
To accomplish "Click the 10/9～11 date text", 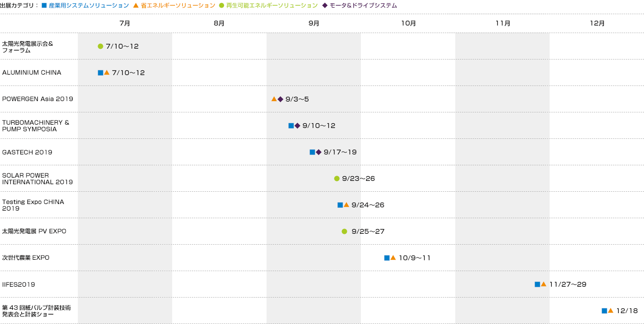I will (415, 258).
